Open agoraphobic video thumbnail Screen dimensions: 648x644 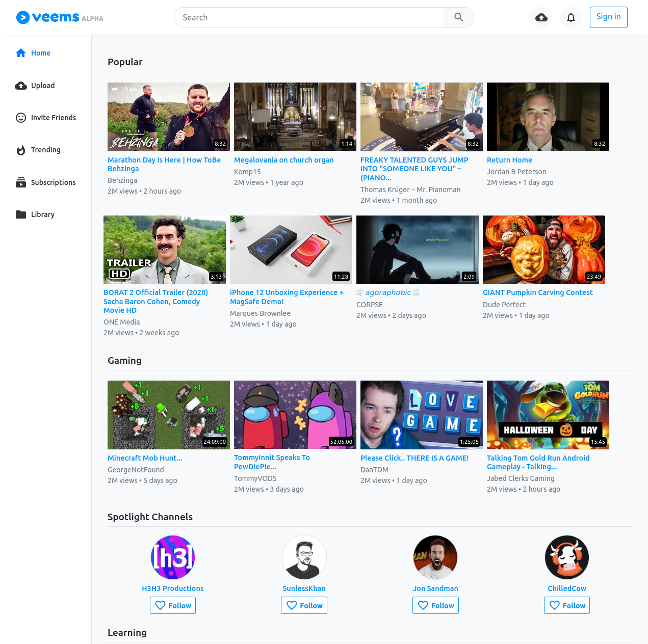point(418,250)
